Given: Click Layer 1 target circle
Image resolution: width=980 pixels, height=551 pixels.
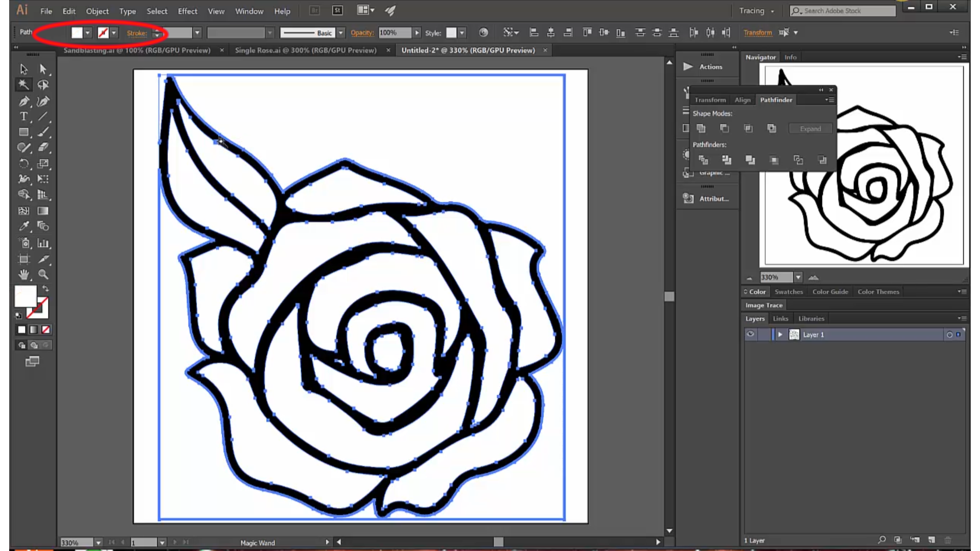Looking at the screenshot, I should coord(949,335).
